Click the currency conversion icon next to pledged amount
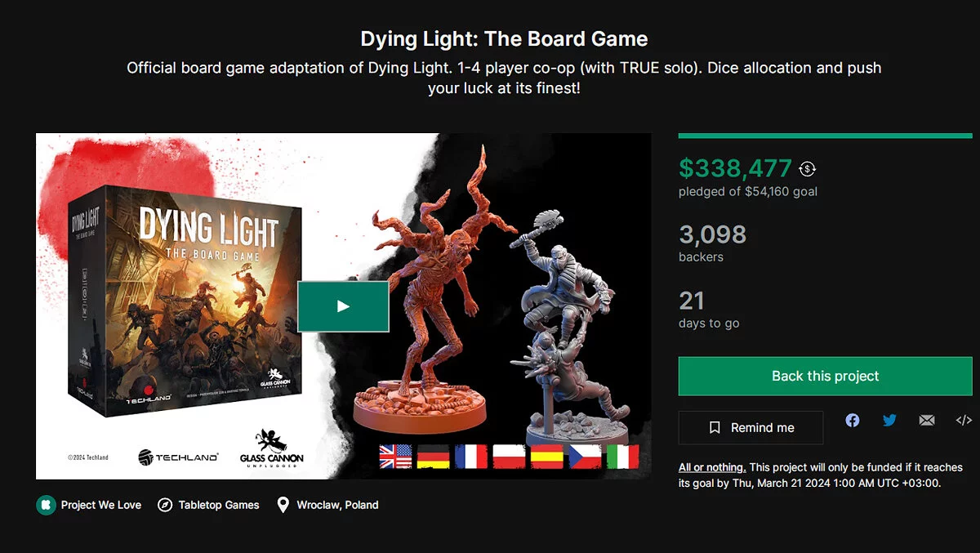Viewport: 980px width, 553px height. click(x=808, y=169)
